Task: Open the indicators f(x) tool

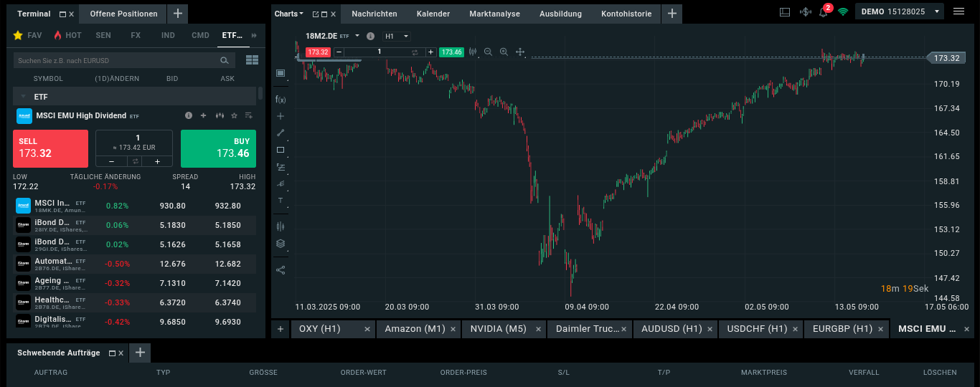Action: [281, 100]
